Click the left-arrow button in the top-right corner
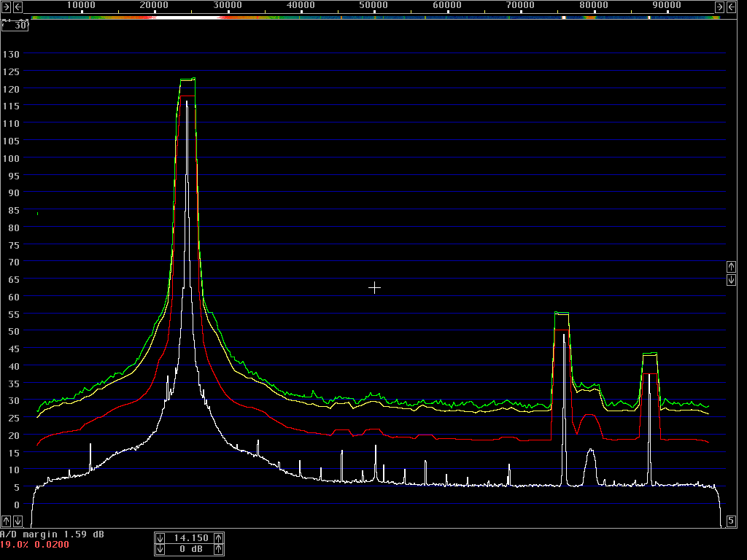Image resolution: width=747 pixels, height=560 pixels. (731, 7)
